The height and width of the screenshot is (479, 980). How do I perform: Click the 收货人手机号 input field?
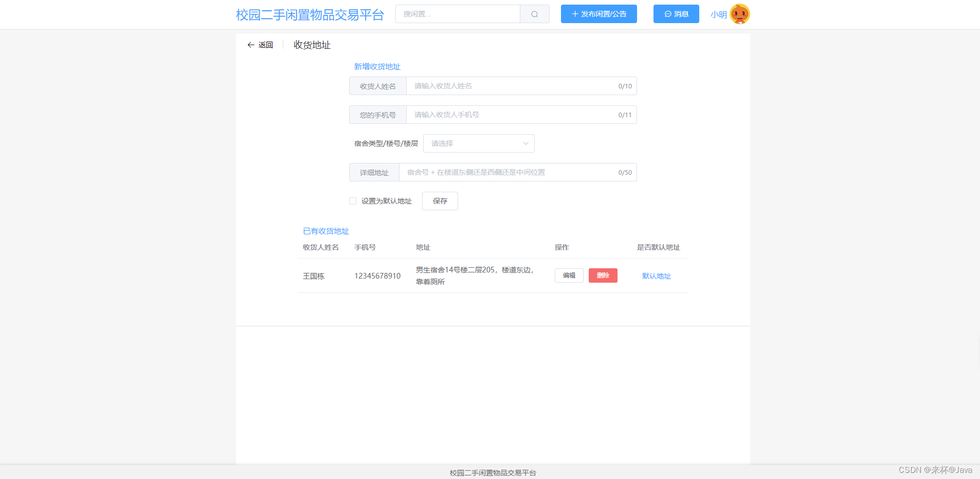(521, 115)
